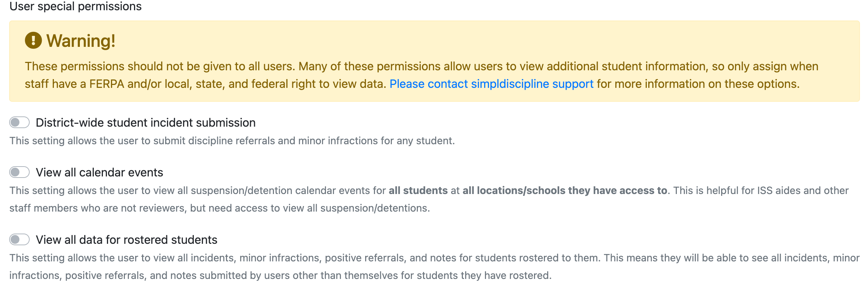Click the bold "all students" text
The width and height of the screenshot is (868, 287).
point(418,190)
